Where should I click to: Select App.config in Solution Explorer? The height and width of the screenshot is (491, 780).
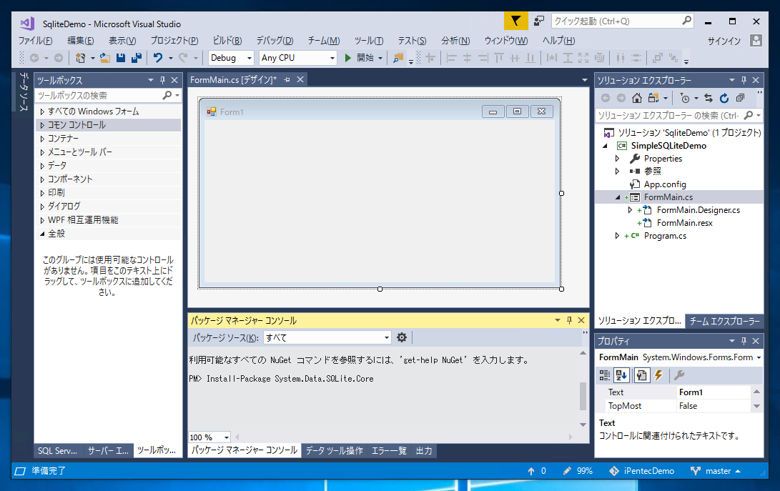click(665, 184)
